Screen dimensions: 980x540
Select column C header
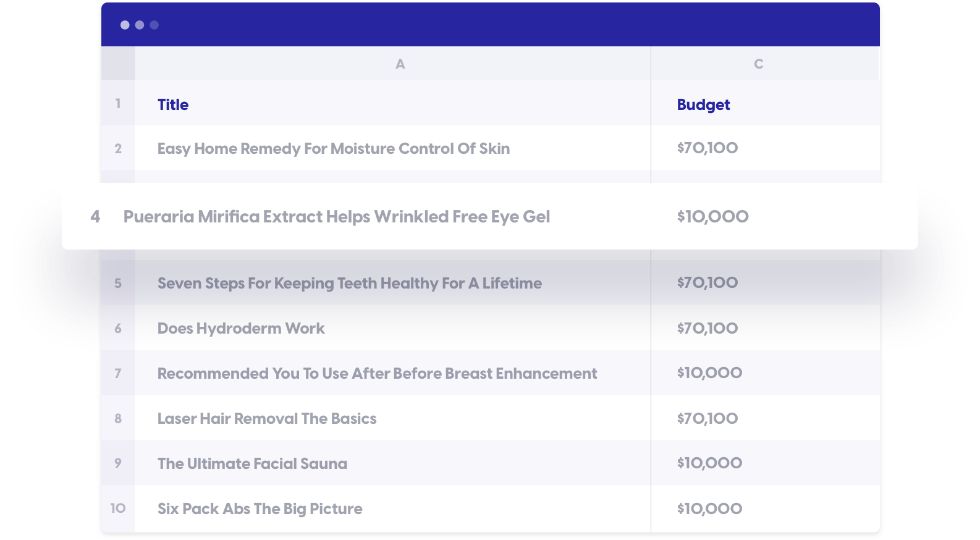coord(758,64)
